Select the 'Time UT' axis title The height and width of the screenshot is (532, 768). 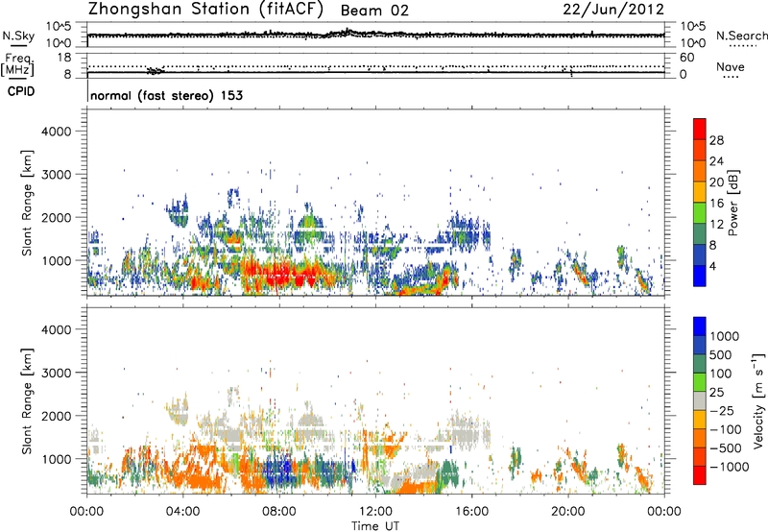tap(375, 526)
